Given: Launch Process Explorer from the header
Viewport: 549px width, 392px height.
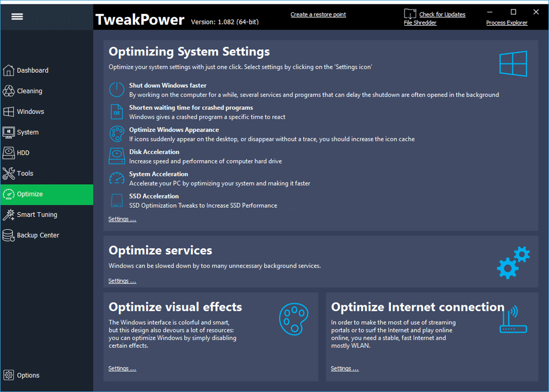Looking at the screenshot, I should coord(506,23).
